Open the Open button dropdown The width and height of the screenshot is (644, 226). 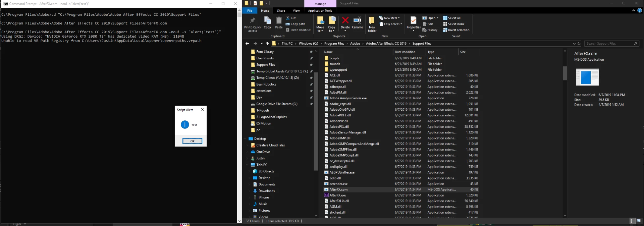click(x=438, y=18)
